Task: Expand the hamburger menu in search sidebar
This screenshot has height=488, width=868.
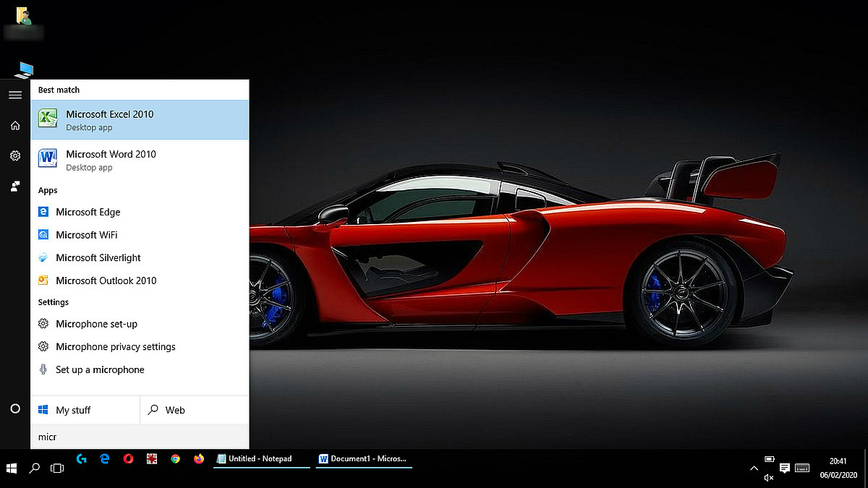Action: (15, 95)
